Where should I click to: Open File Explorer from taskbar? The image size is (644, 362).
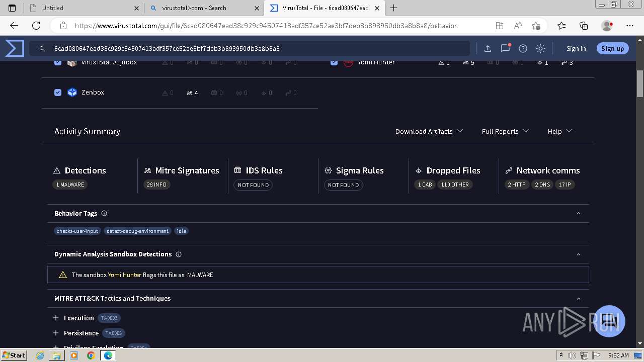[57, 355]
